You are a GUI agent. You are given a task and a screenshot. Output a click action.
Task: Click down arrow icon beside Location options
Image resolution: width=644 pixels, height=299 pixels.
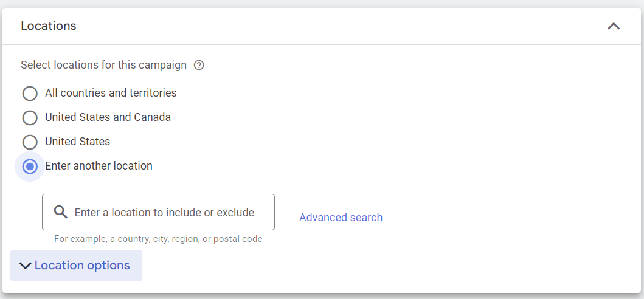25,266
